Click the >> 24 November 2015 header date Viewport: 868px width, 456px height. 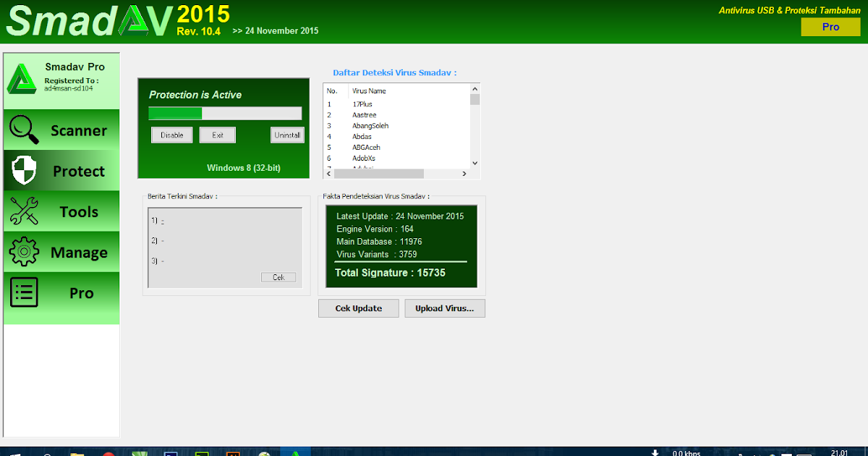276,31
